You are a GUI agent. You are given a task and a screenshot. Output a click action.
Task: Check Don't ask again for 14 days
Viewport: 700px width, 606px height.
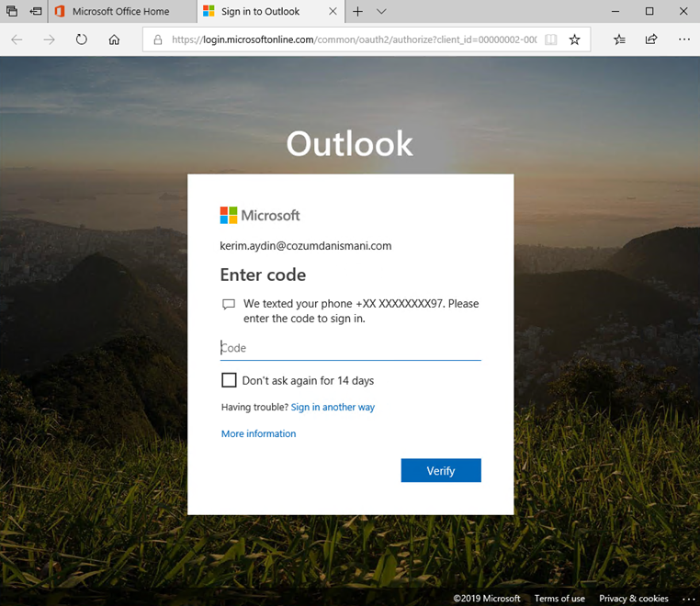229,380
